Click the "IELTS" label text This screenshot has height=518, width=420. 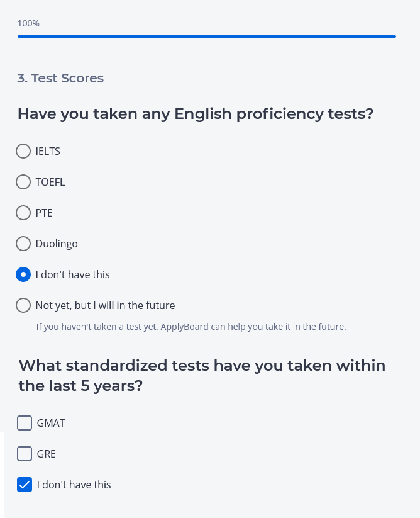click(x=48, y=151)
